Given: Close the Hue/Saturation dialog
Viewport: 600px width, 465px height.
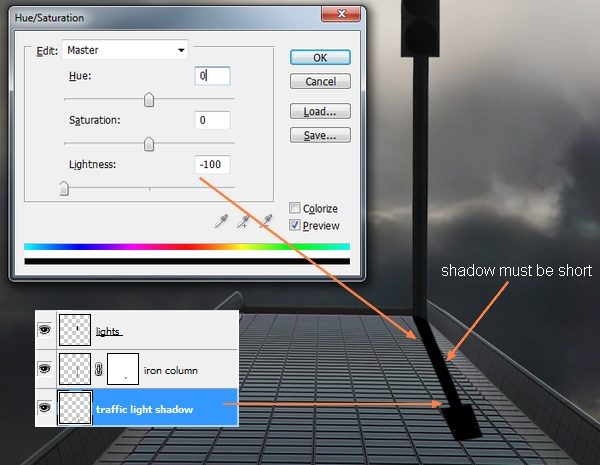Looking at the screenshot, I should point(341,14).
